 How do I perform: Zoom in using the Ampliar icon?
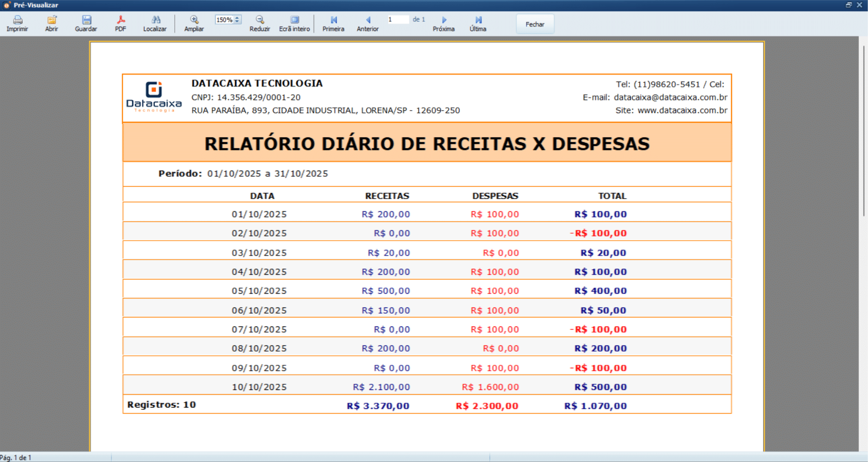tap(194, 23)
